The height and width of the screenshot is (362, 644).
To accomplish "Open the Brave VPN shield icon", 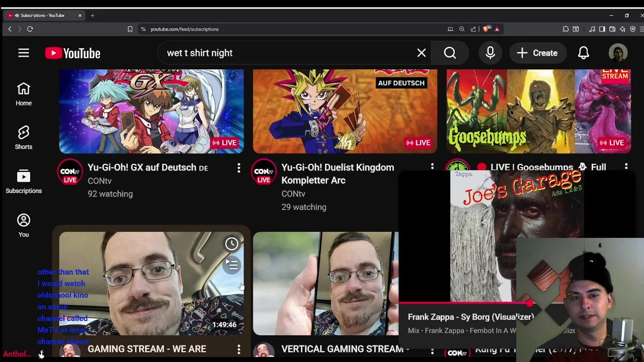I will (632, 29).
